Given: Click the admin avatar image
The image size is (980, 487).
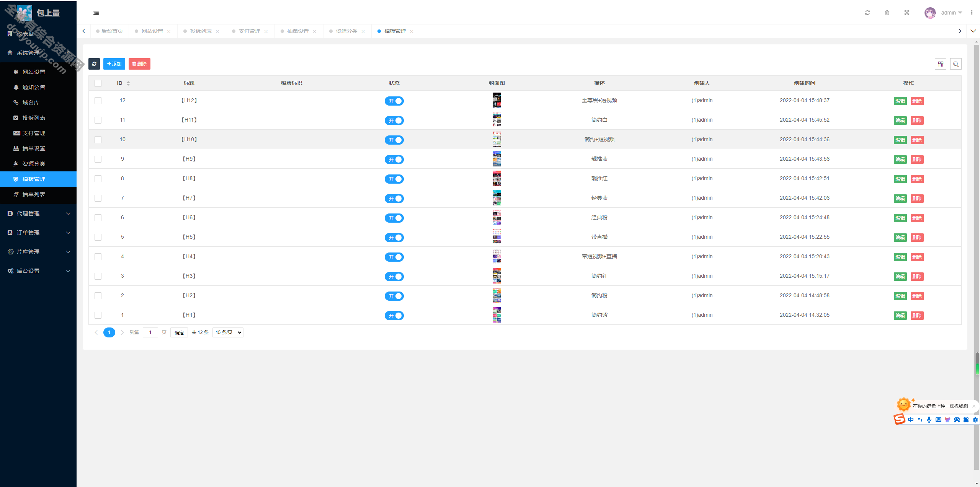Looking at the screenshot, I should point(930,13).
